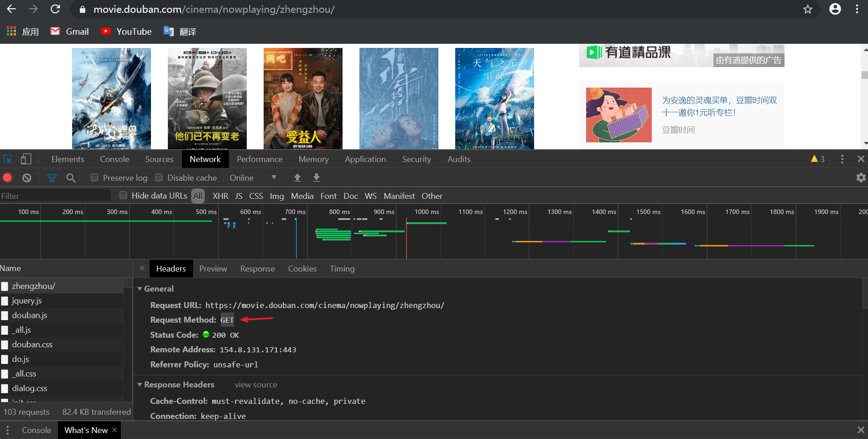Open Chrome three-dot menu
This screenshot has width=868, height=439.
coord(857,9)
